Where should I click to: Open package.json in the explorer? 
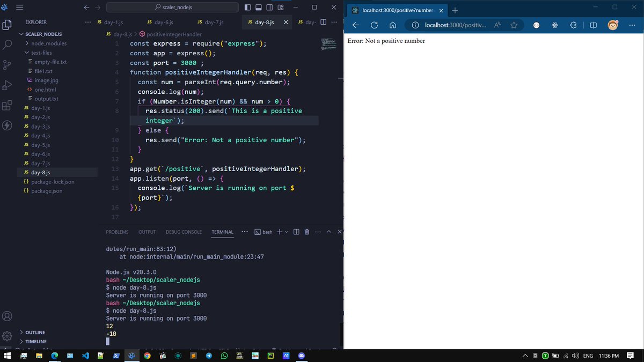[x=47, y=191]
